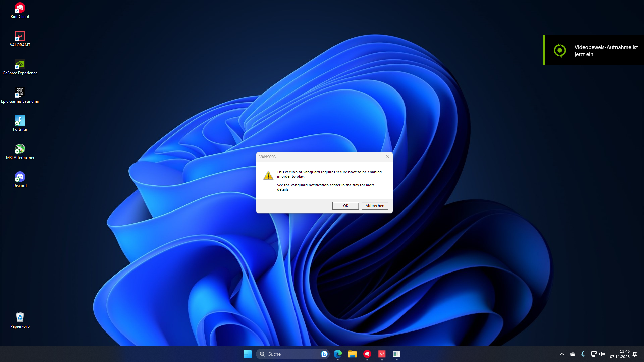644x362 pixels.
Task: Close the VAN9003 error dialog
Action: point(387,157)
